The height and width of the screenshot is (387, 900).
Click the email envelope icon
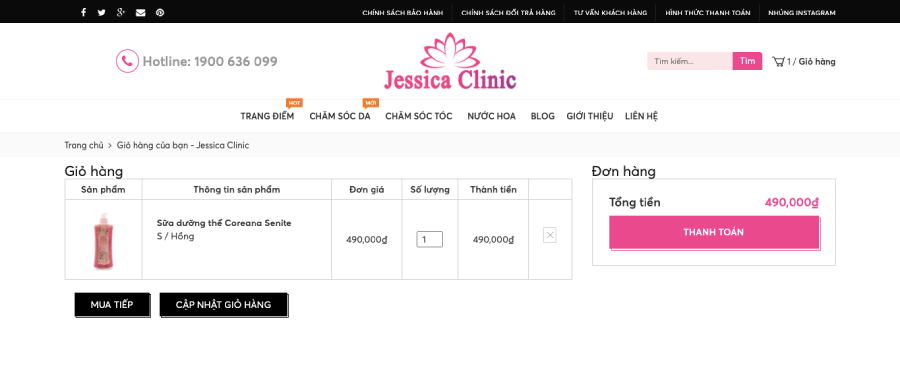click(141, 13)
